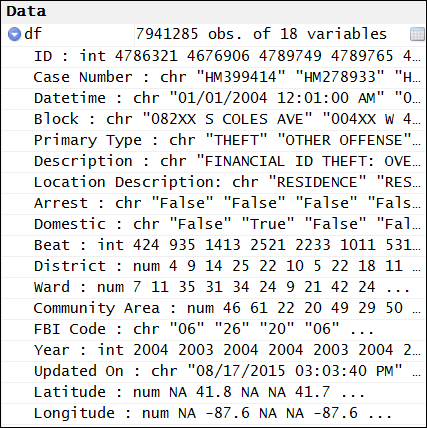
Task: Select the Block variable row
Action: tap(213, 119)
